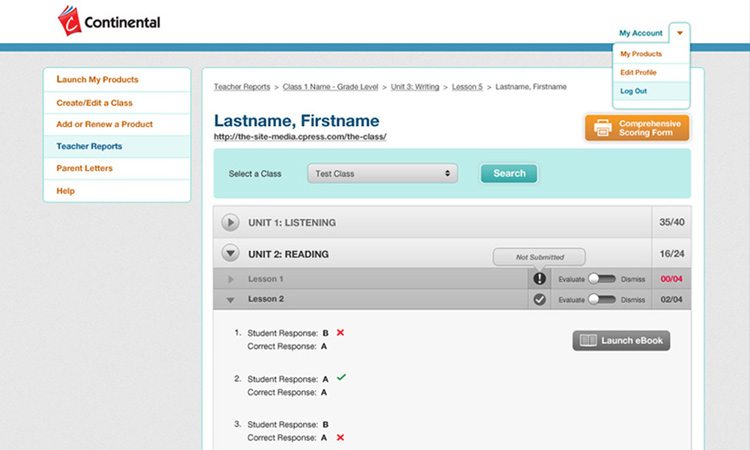Click question 2 Correct Response line
This screenshot has width=750, height=450.
287,392
